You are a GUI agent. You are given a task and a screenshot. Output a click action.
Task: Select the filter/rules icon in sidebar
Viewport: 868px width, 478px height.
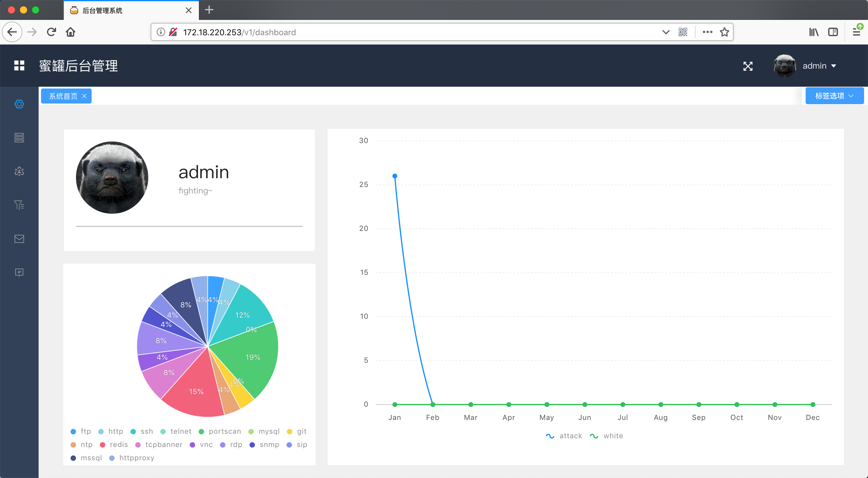pos(18,205)
